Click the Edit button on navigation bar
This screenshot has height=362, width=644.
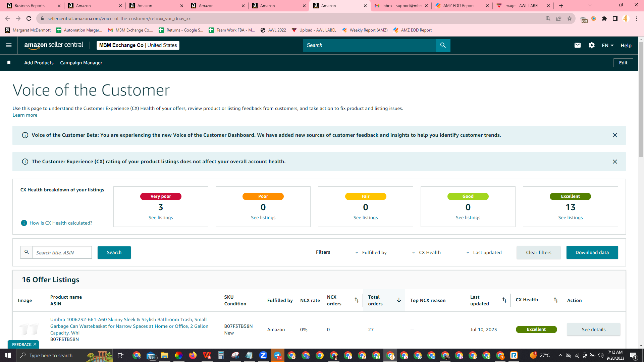[623, 63]
